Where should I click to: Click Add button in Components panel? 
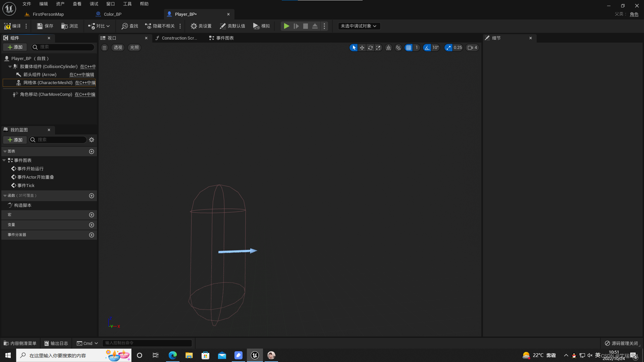[15, 47]
